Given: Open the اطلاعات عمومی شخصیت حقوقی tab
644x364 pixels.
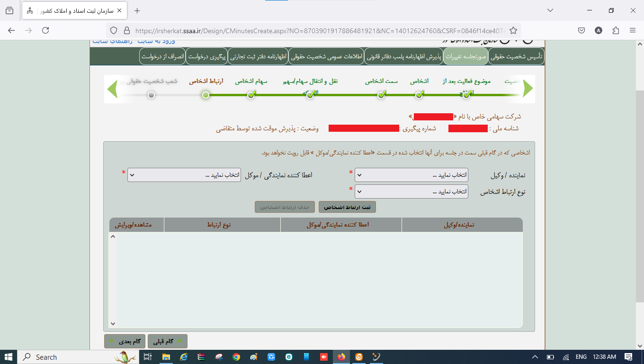Looking at the screenshot, I should 327,56.
